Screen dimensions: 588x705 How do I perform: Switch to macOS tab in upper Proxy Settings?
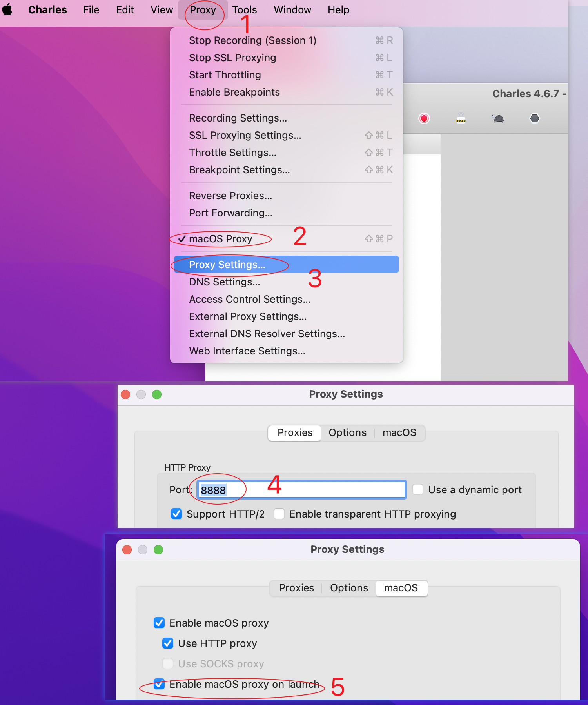click(399, 433)
